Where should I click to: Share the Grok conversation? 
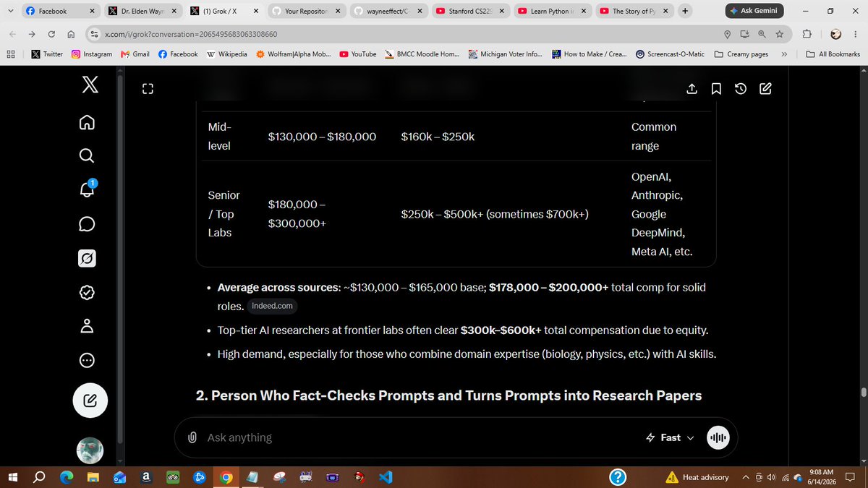692,89
